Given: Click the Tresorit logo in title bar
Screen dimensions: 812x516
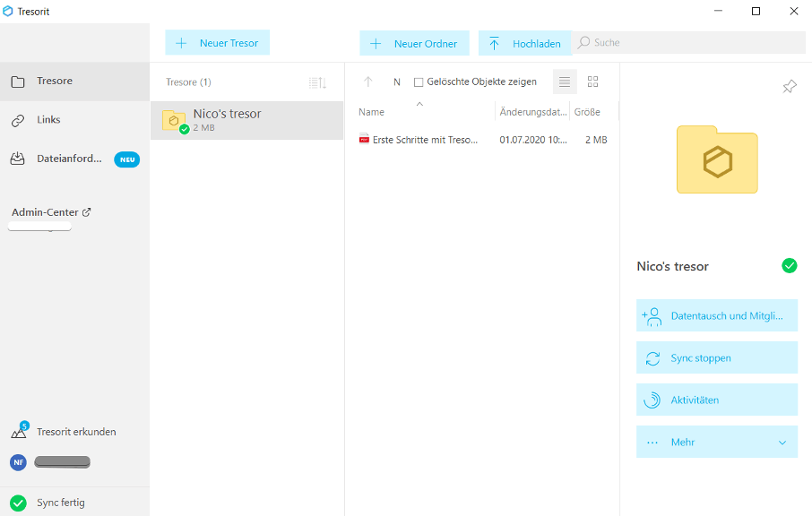Looking at the screenshot, I should (x=8, y=11).
